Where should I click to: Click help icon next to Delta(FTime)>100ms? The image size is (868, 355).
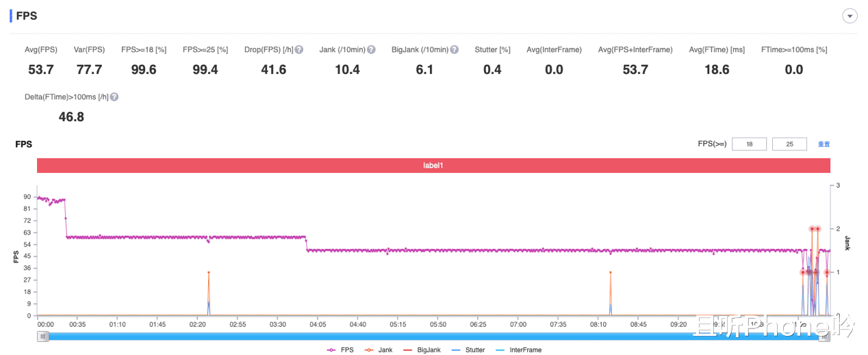114,97
